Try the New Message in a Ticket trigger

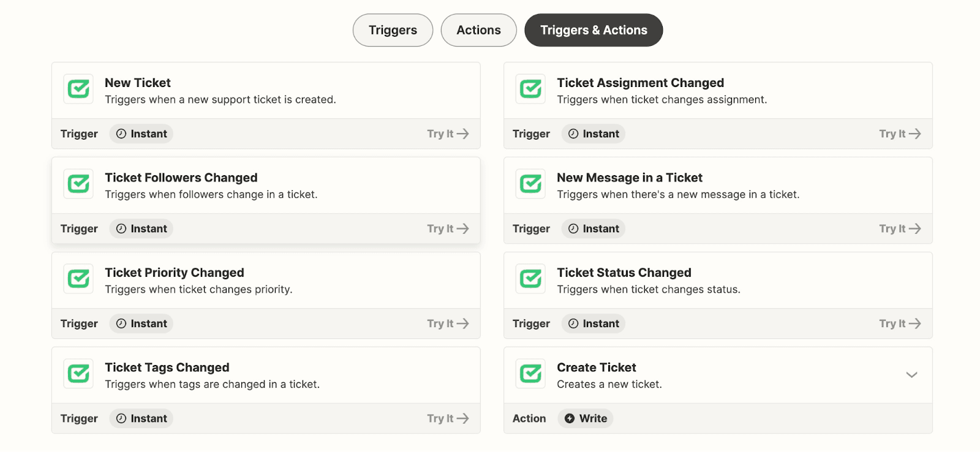(x=900, y=228)
